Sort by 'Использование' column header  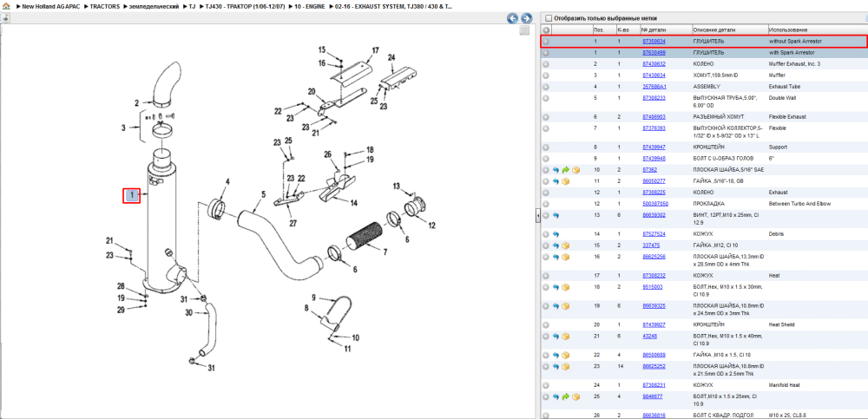pyautogui.click(x=788, y=29)
